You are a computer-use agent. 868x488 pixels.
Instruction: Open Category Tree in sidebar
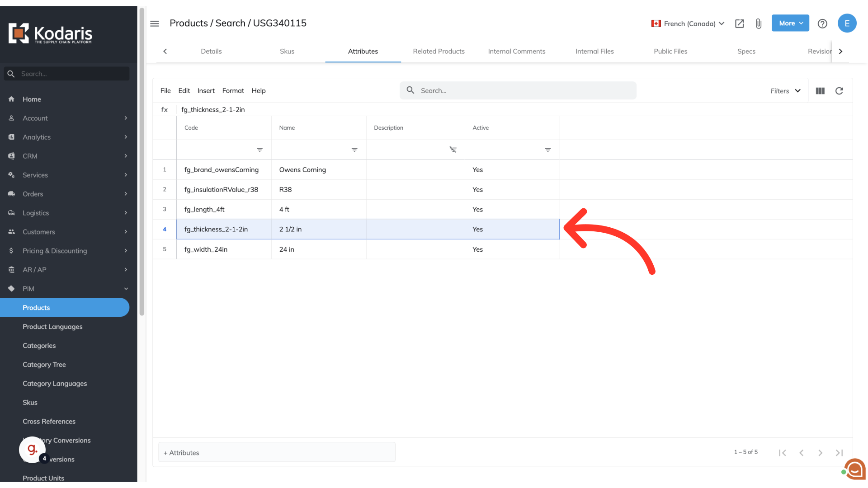coord(44,365)
